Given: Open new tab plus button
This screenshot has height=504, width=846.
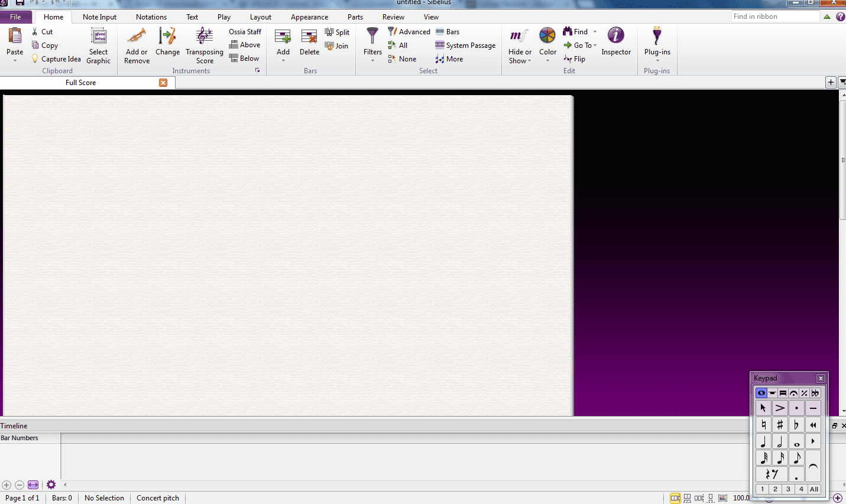Looking at the screenshot, I should tap(831, 82).
